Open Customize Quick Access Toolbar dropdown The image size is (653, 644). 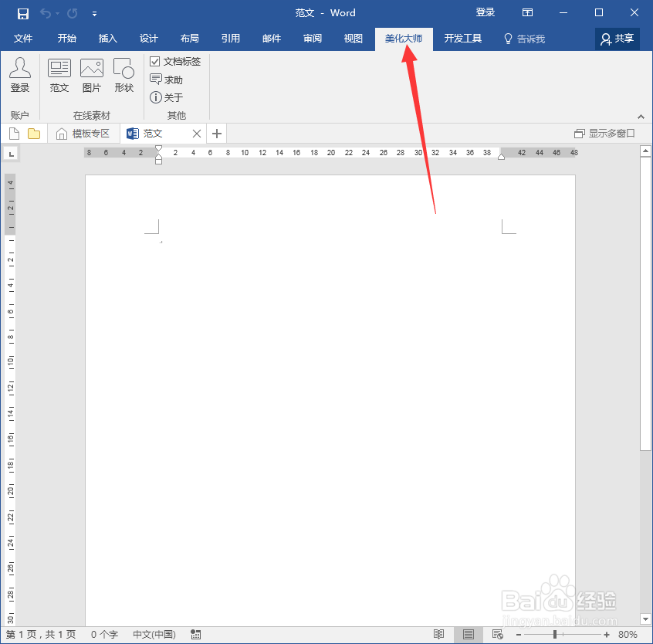[x=94, y=14]
